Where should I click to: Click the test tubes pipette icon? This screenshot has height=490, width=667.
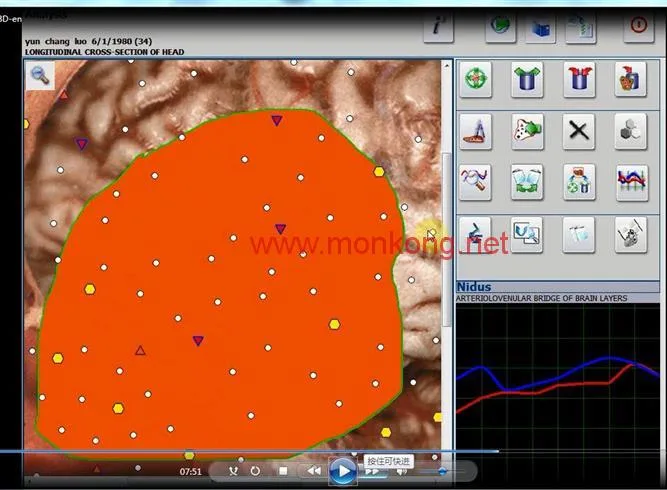[579, 235]
